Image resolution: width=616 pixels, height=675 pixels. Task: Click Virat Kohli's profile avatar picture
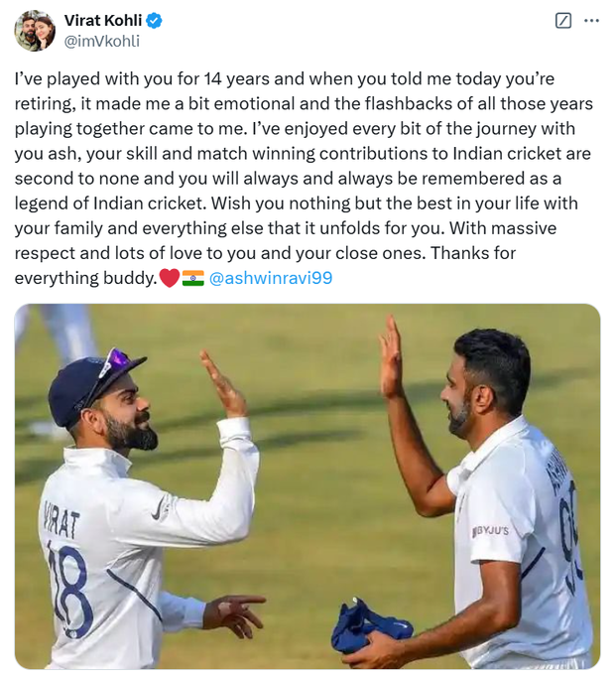coord(35,31)
